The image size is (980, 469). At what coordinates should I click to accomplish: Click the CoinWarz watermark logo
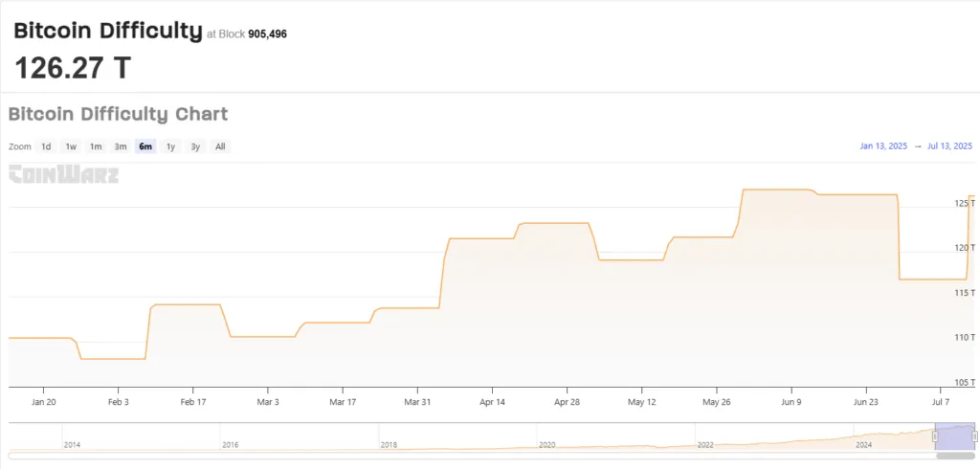(x=63, y=174)
